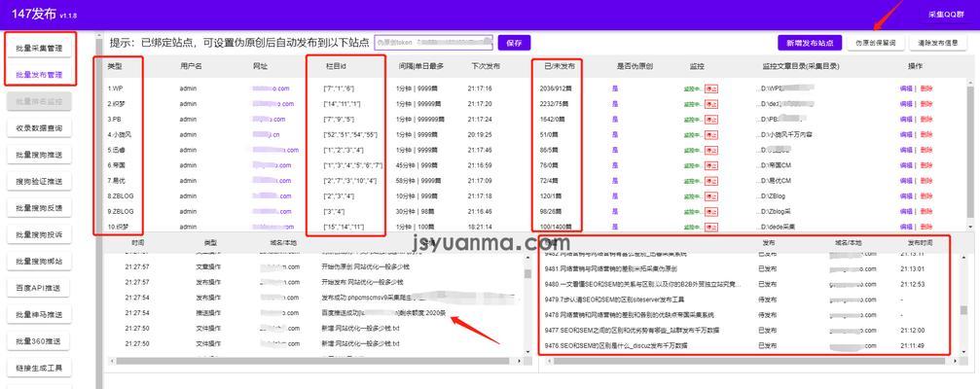Click the 百度推送成功 log entry
This screenshot has height=389, width=980.
point(383,313)
